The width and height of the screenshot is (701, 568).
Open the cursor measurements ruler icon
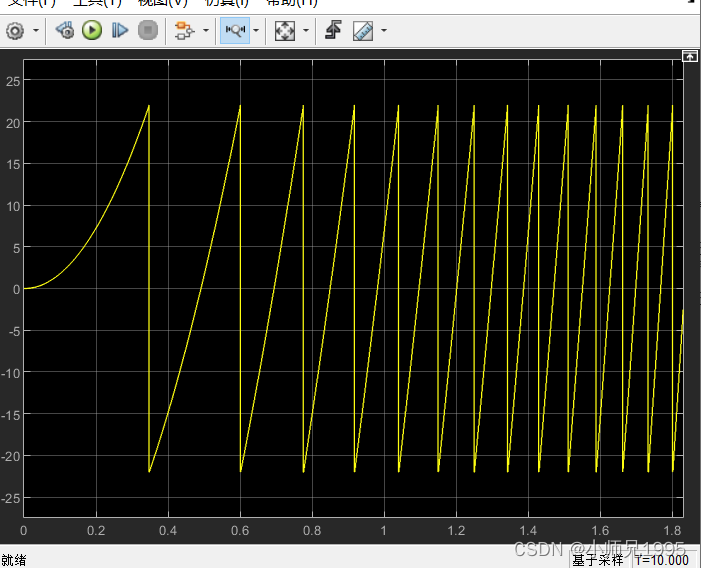[363, 31]
